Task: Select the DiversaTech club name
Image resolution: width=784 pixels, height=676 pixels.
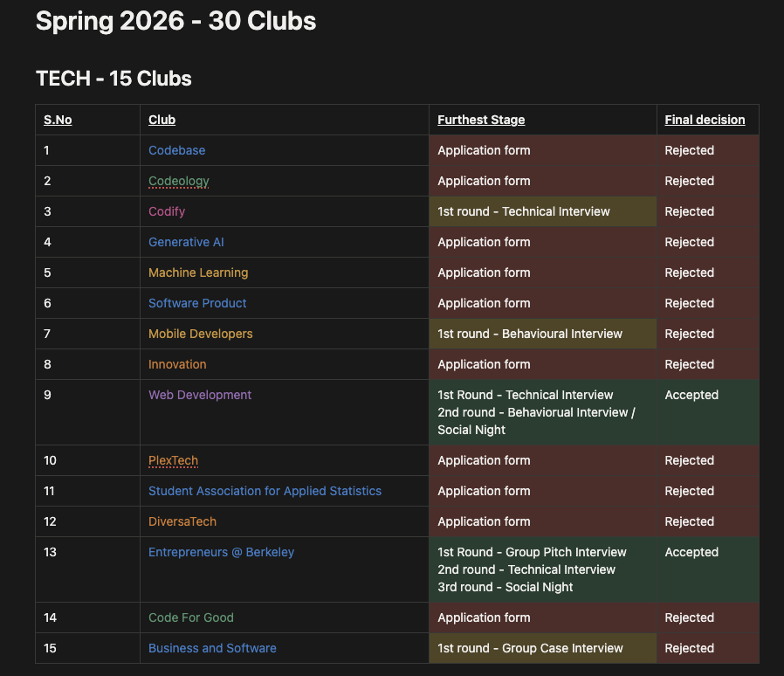Action: coord(182,521)
